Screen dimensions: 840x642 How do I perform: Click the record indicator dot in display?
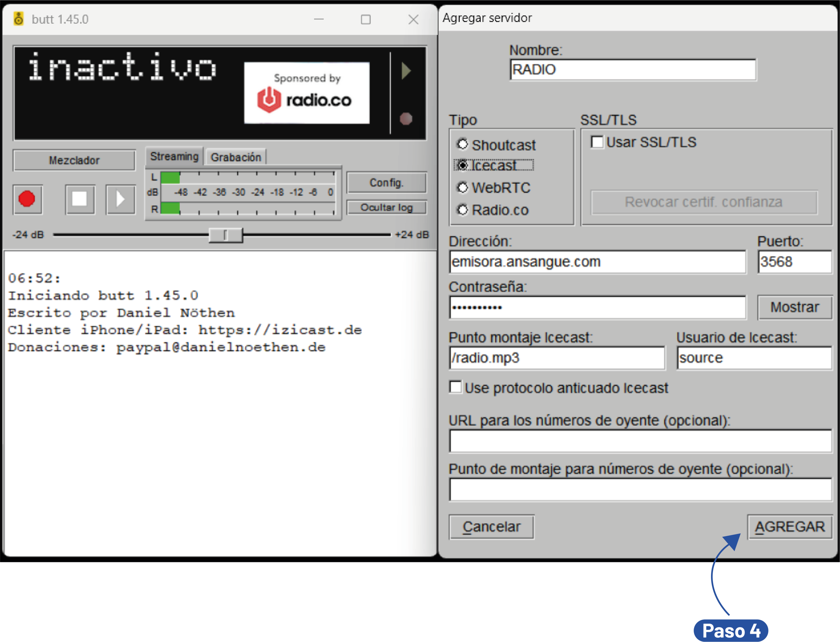coord(406,119)
